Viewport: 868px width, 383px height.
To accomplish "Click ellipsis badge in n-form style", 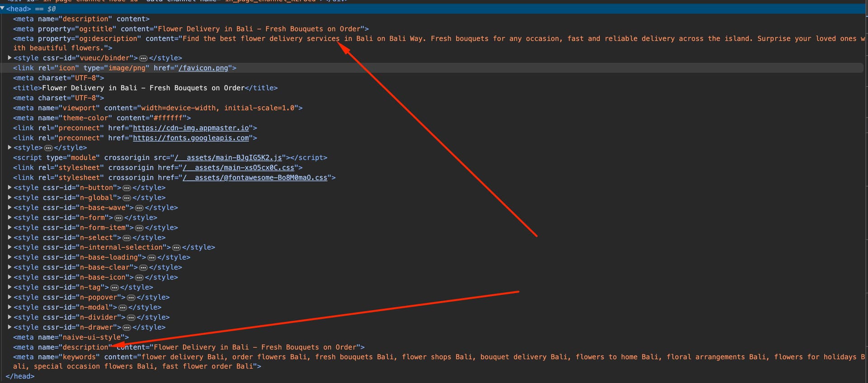I will pos(118,218).
